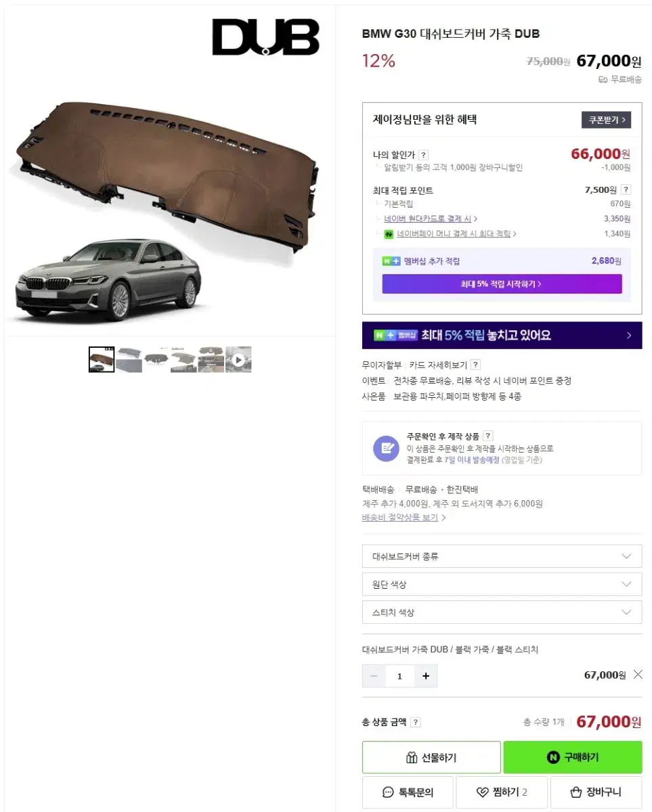Screen dimensions: 652x812
Task: Click 선물하기 gift button
Action: point(431,757)
